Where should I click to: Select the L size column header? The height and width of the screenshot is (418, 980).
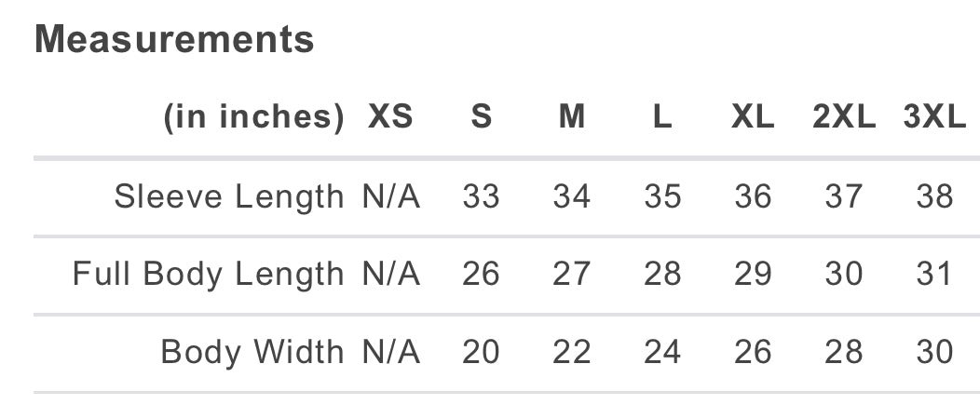(x=662, y=118)
